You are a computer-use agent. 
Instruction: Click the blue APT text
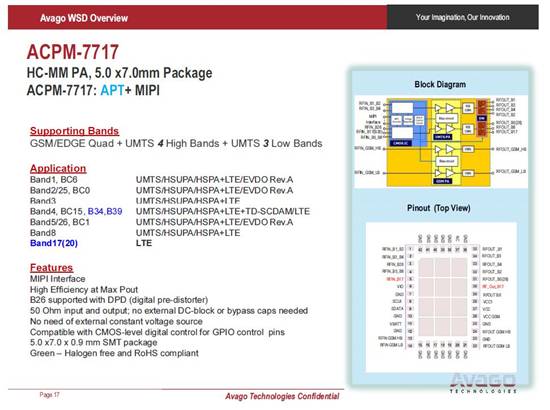pos(112,90)
